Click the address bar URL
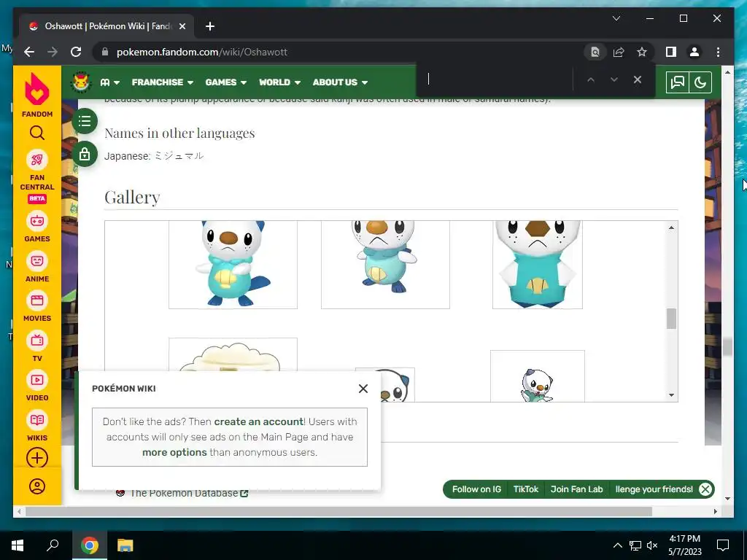This screenshot has height=560, width=747. pos(202,52)
